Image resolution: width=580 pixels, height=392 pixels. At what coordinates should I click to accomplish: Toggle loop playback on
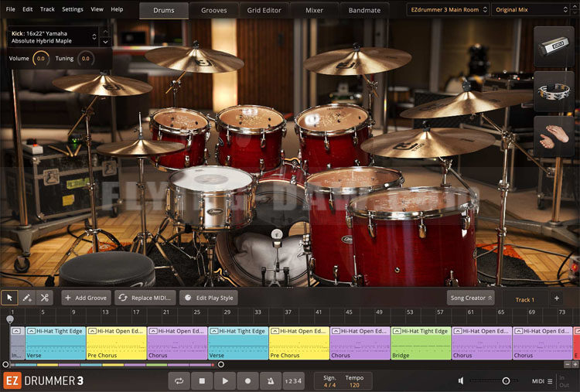(179, 380)
